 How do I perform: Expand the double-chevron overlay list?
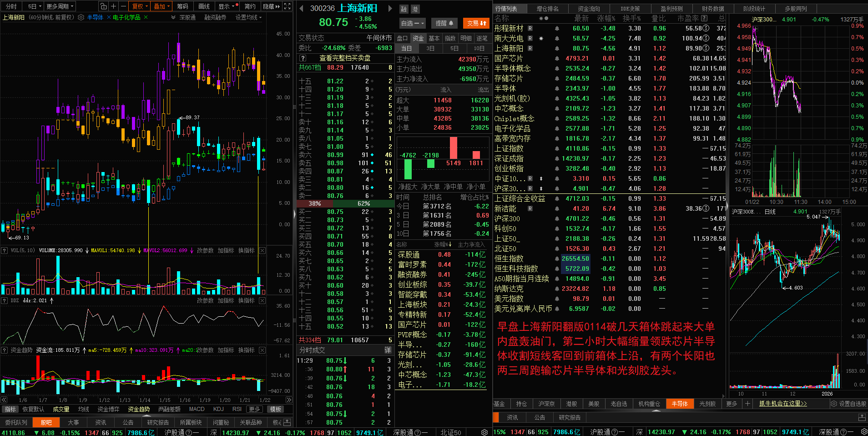(173, 17)
